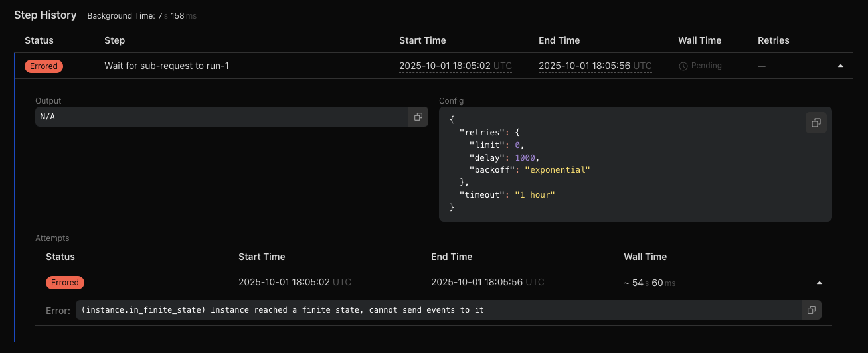Click the attempt's start time timestamp
This screenshot has width=868, height=353.
[x=294, y=283]
